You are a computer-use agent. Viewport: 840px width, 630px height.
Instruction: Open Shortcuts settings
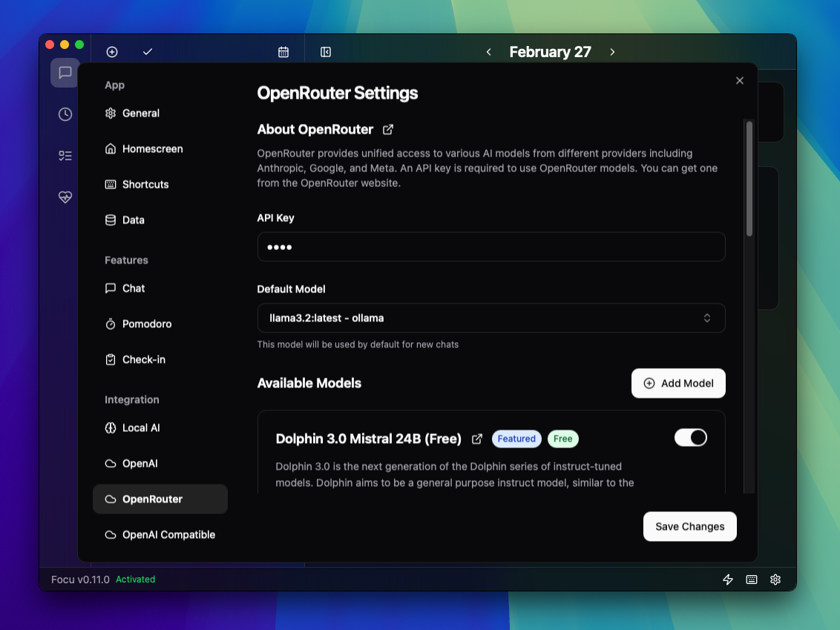pyautogui.click(x=160, y=184)
